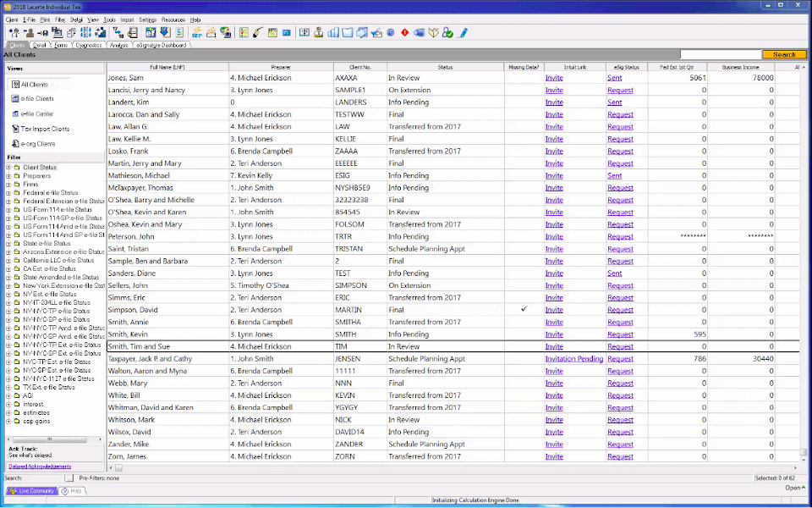Expand the Federal e-file Status node
The width and height of the screenshot is (812, 508).
point(8,193)
